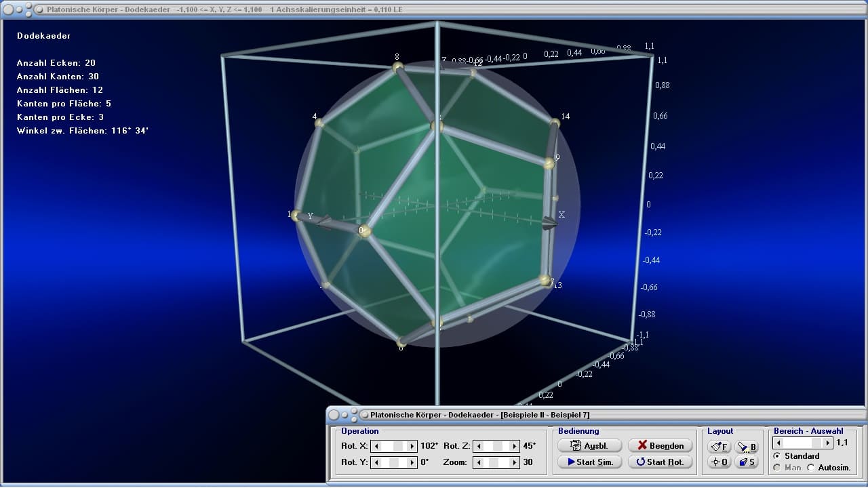Click the Zoom value 30
The height and width of the screenshot is (488, 868).
(528, 462)
